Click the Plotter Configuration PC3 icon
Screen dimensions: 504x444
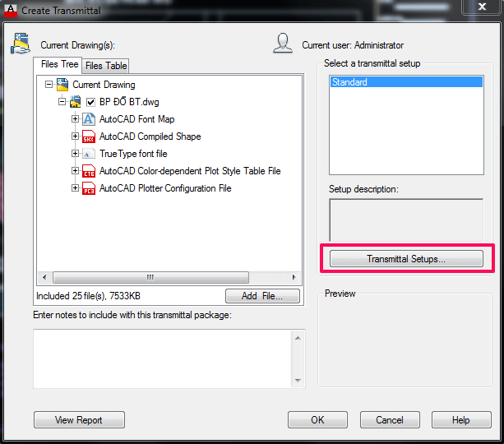(89, 188)
